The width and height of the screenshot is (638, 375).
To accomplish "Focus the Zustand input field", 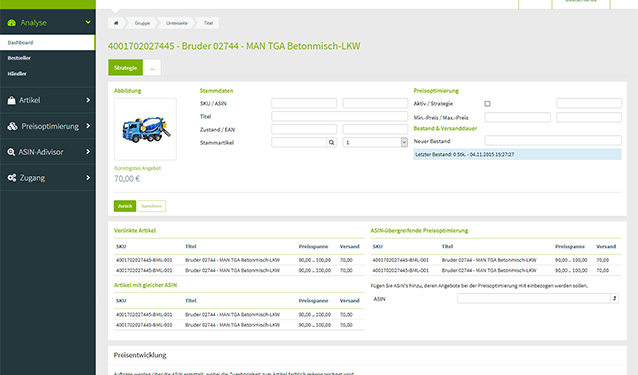I will 304,129.
